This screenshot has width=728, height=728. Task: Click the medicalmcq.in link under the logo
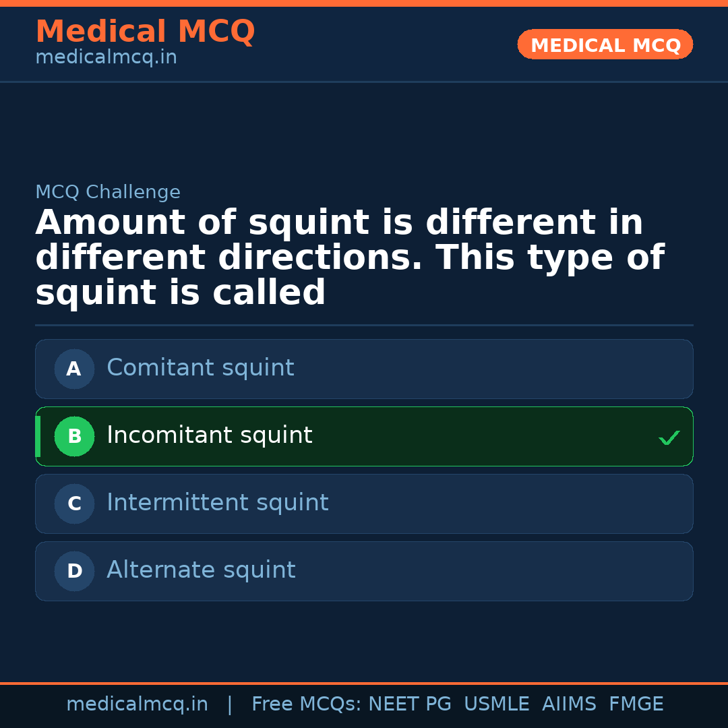[106, 57]
